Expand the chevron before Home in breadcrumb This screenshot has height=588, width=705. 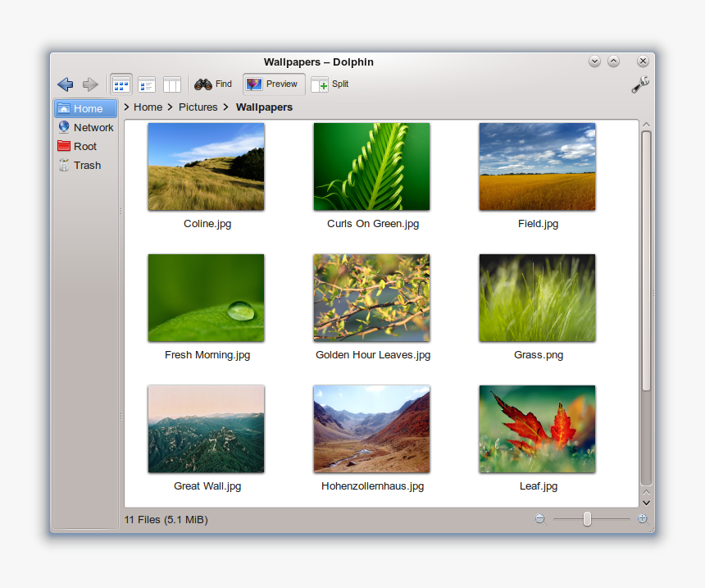coord(127,107)
